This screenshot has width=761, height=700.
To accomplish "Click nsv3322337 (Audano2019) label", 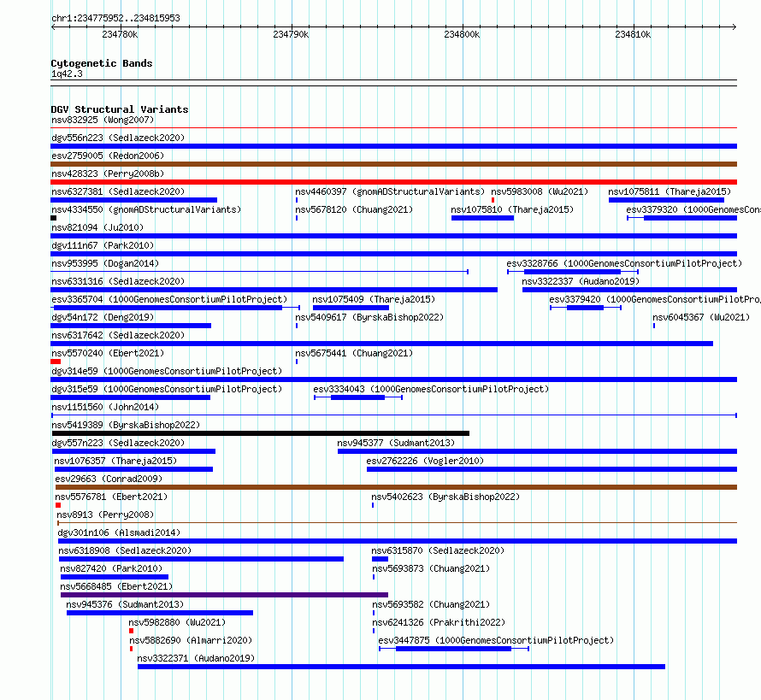I will [x=581, y=281].
